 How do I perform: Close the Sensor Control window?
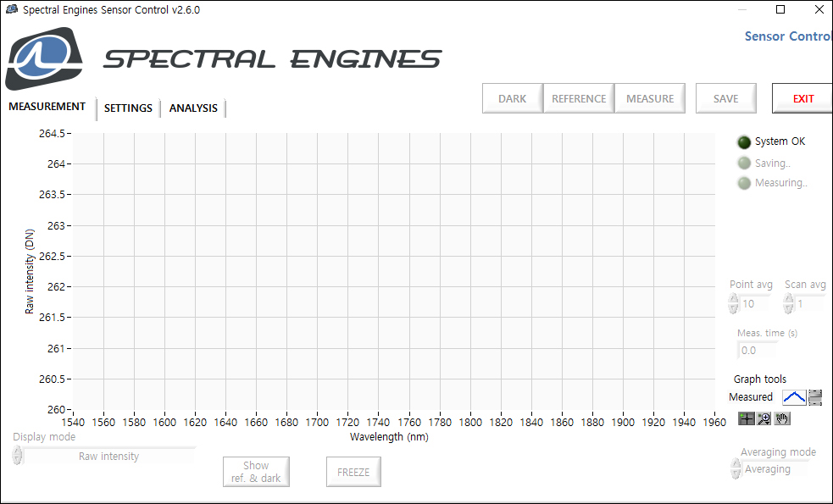click(819, 9)
